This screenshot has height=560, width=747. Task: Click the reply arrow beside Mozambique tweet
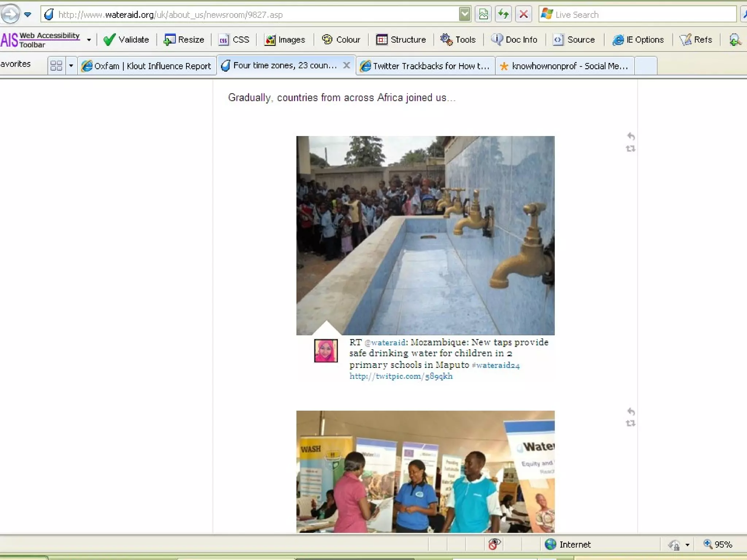click(x=631, y=136)
